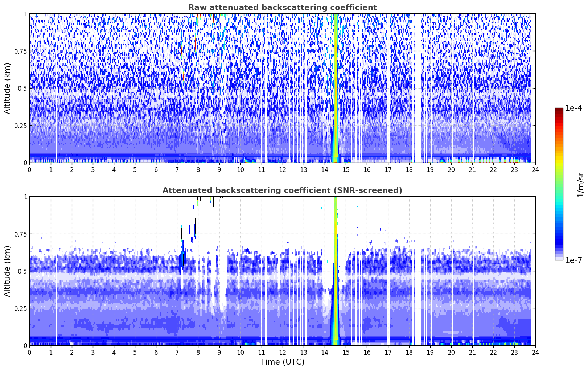Click hour 12 tick on the upper plot axis
The width and height of the screenshot is (588, 370).
point(282,169)
